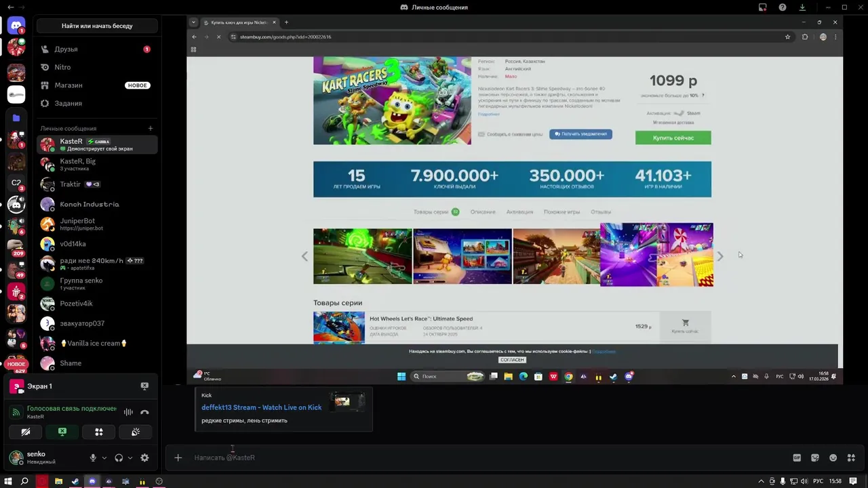Expand headphones output options chevron
Image resolution: width=868 pixels, height=488 pixels.
click(x=130, y=457)
